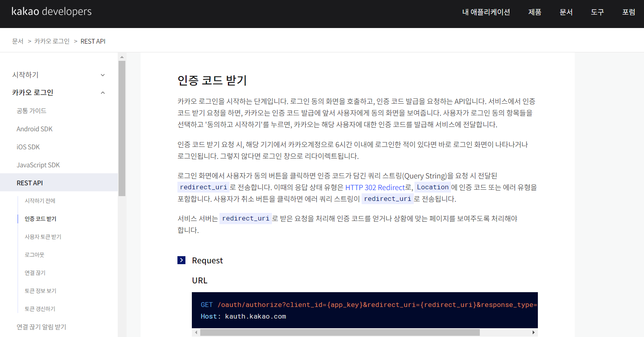The height and width of the screenshot is (337, 644).
Task: Click the blue arrow icon beside Request
Action: 181,260
